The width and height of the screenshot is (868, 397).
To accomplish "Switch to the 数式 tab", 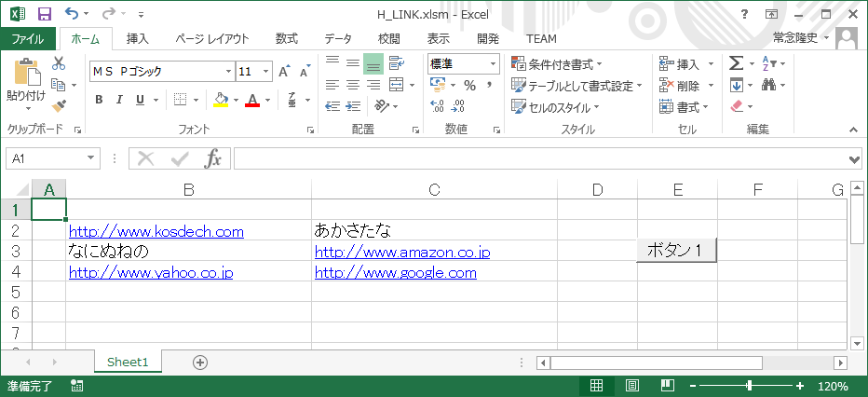I will click(287, 39).
